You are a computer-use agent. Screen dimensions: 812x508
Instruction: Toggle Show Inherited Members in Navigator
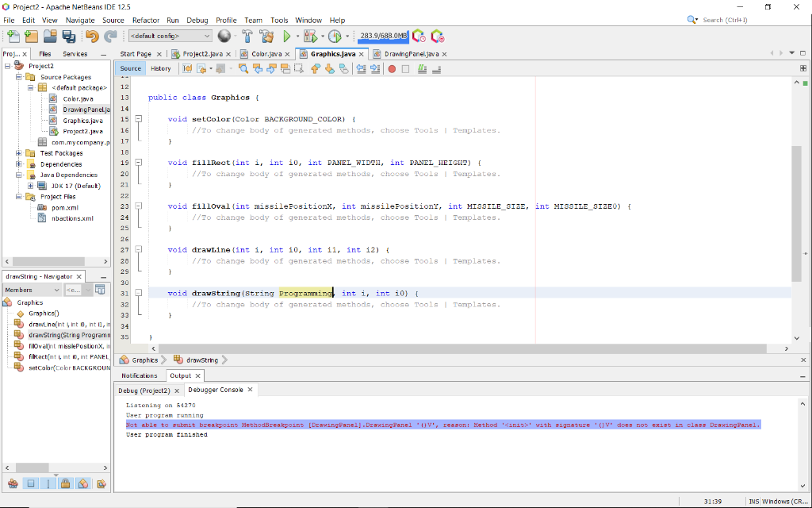point(12,483)
